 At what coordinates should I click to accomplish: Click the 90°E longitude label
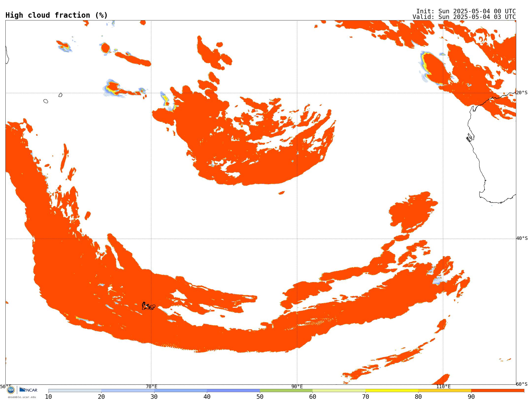tap(297, 387)
